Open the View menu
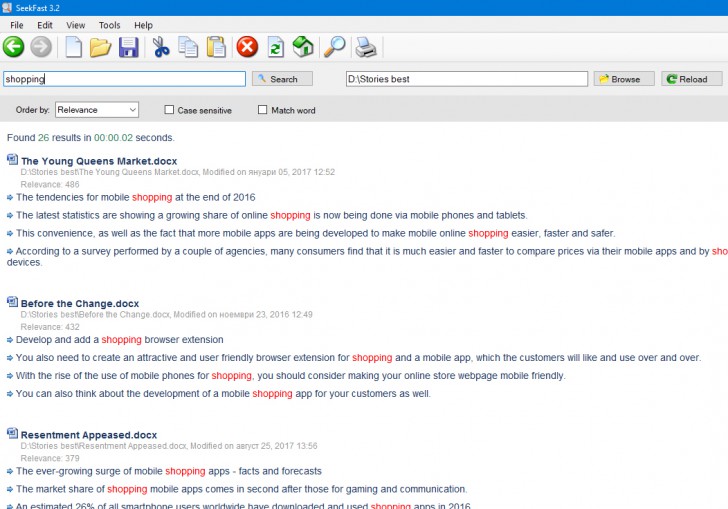728x509 pixels. click(x=75, y=25)
